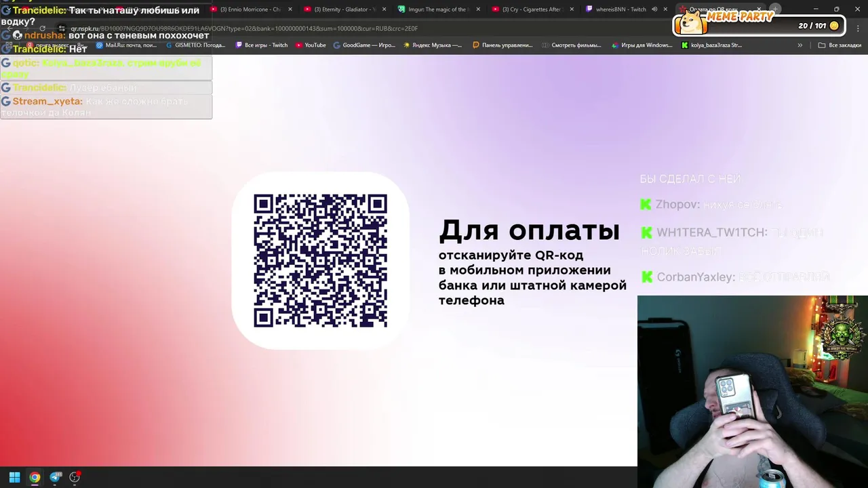Restore down the Chrome window
This screenshot has height=488, width=868.
(x=836, y=9)
